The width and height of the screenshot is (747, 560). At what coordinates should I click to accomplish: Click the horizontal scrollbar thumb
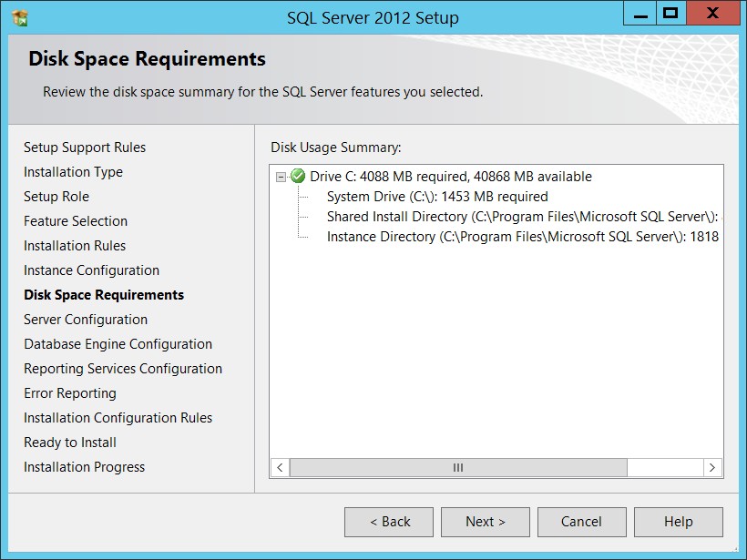click(458, 468)
